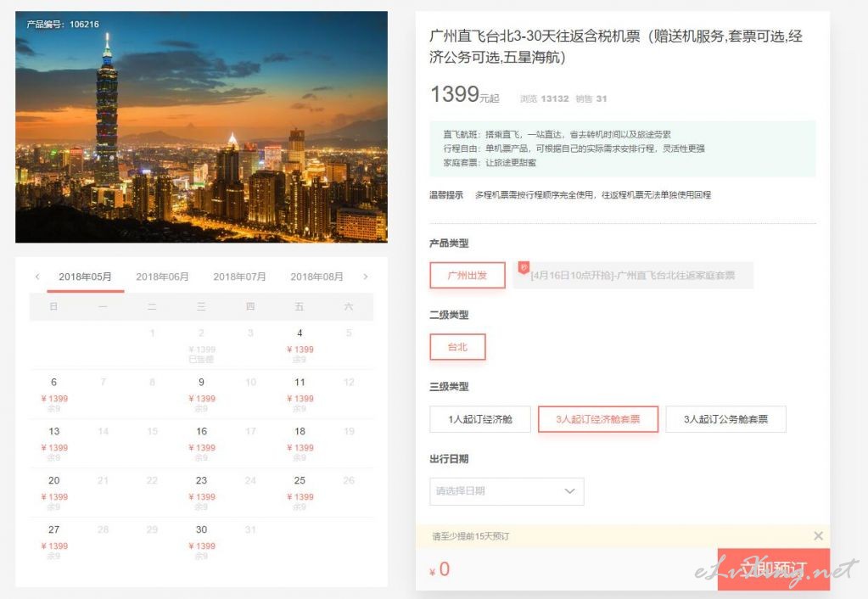Viewport: 868px width, 599px height.
Task: Pick May 9 on the calendar
Action: [201, 395]
